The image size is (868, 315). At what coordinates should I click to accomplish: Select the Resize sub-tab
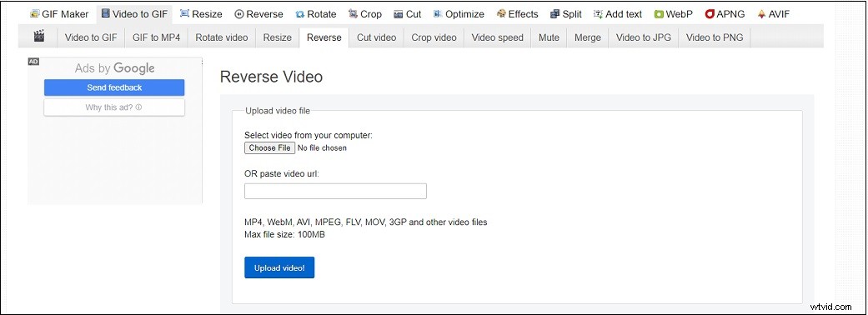278,37
